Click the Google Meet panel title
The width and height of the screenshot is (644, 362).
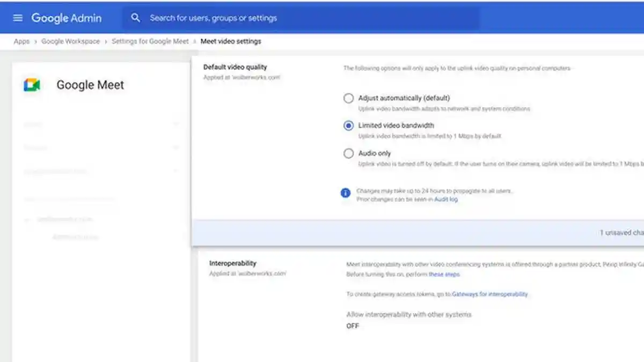click(x=90, y=85)
